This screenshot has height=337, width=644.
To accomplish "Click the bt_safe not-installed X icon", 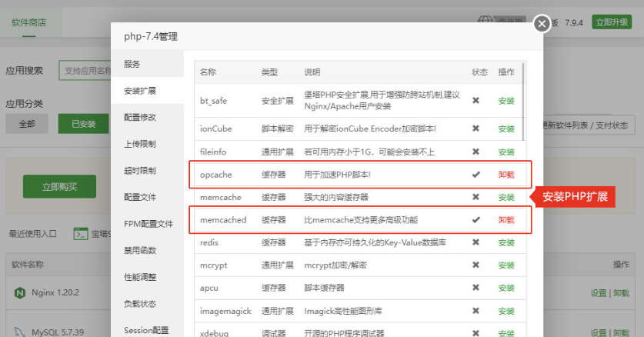I will click(475, 100).
